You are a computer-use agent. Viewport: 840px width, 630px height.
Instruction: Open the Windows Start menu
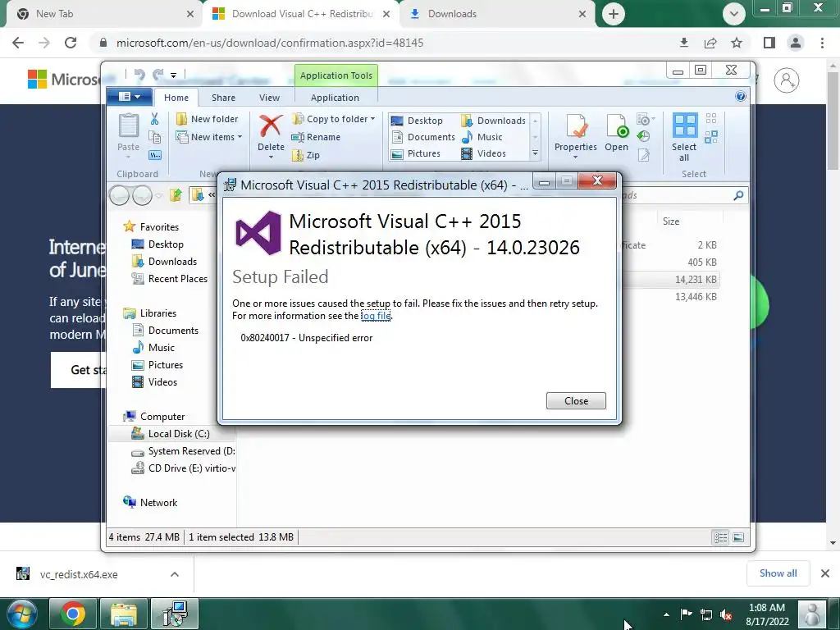pos(22,614)
